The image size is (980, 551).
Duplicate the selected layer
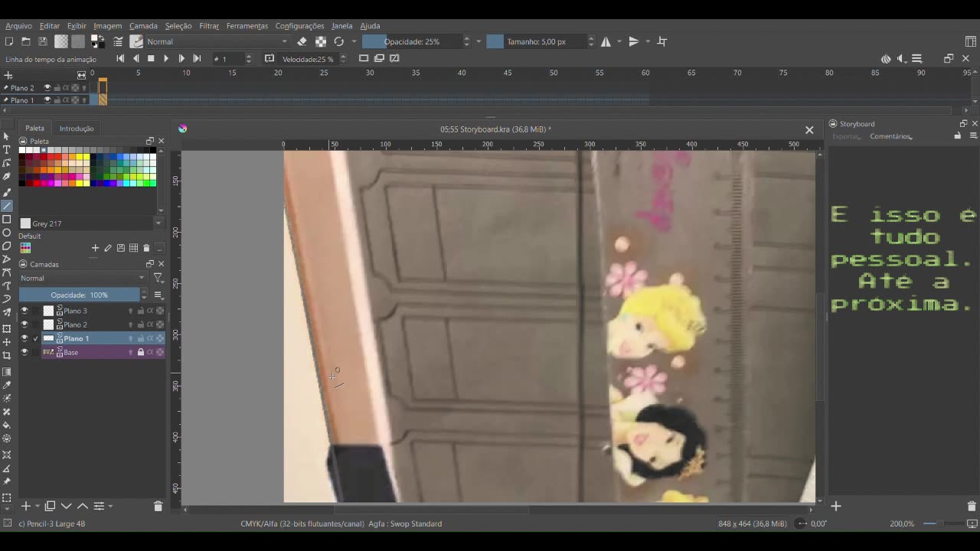tap(50, 506)
